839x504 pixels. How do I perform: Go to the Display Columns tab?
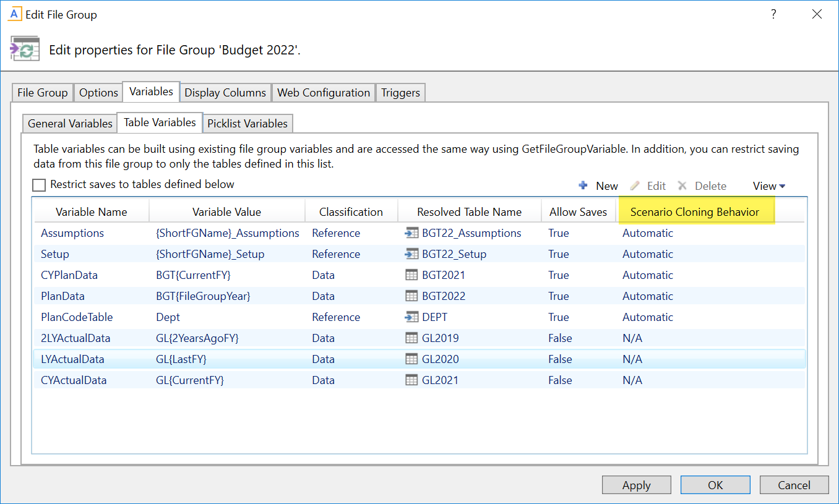[225, 93]
